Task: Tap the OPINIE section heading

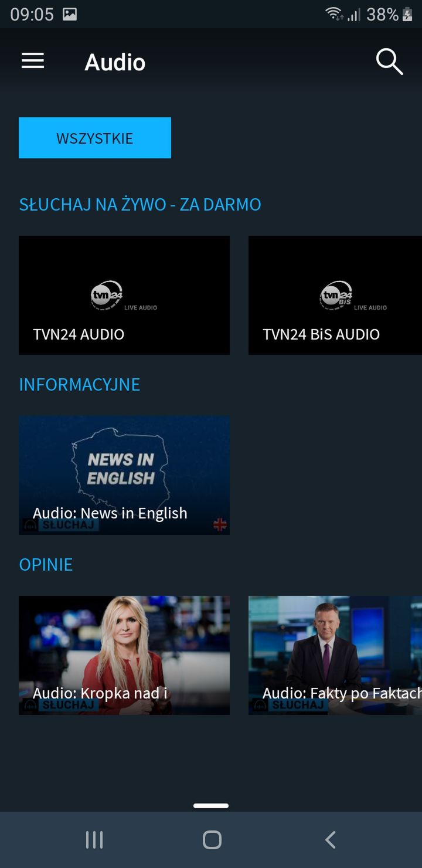Action: pos(46,565)
